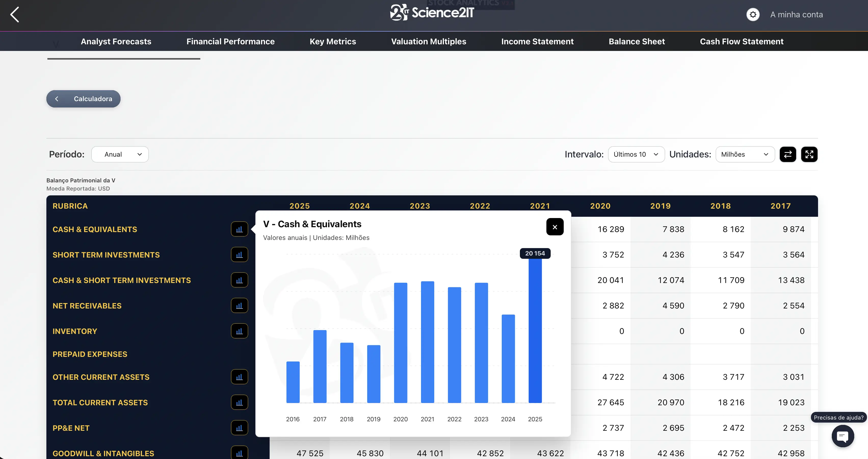The height and width of the screenshot is (459, 868).
Task: Click the Net Receivables 2018 value 2 790
Action: [x=733, y=305]
